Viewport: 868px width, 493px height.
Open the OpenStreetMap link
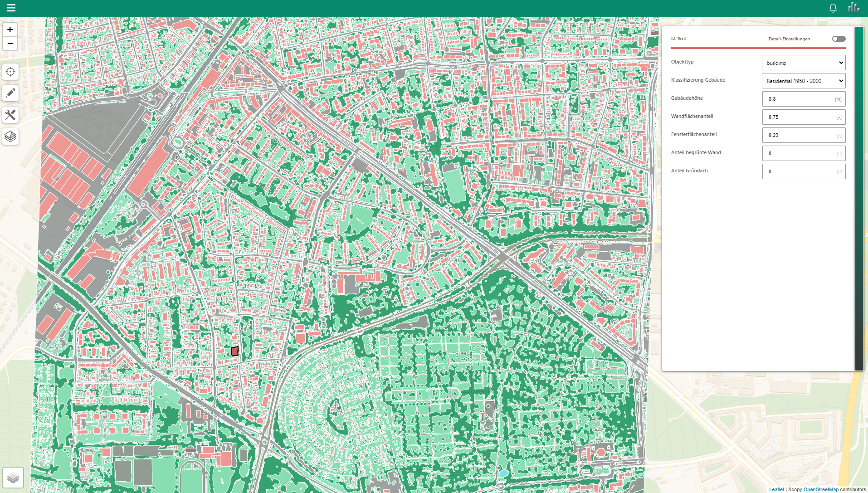[x=821, y=489]
